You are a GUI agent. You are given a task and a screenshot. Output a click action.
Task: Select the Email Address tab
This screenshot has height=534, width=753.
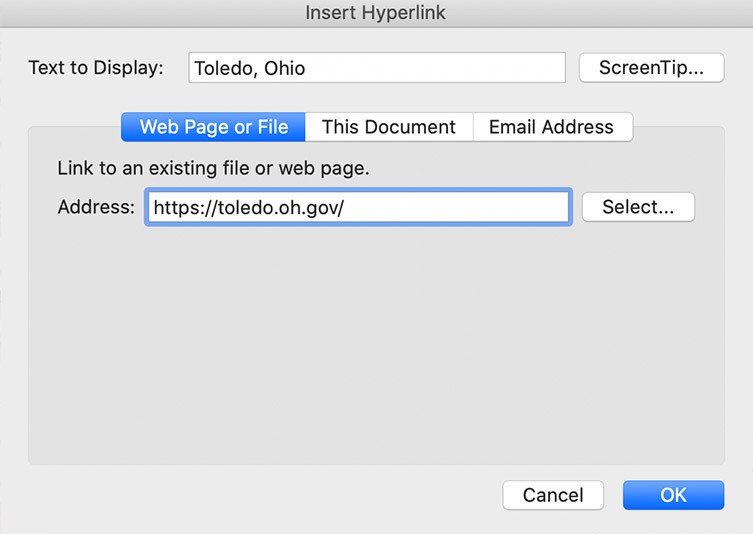pyautogui.click(x=550, y=127)
